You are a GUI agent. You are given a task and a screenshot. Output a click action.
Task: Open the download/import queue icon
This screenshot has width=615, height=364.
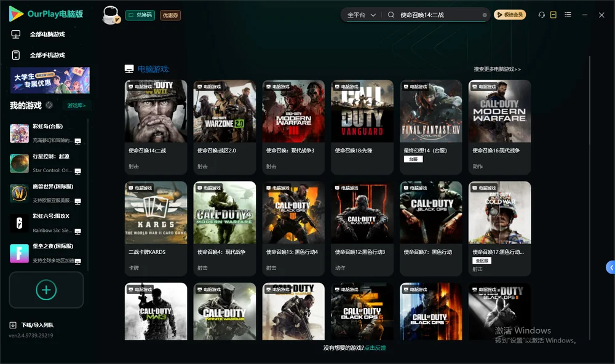13,325
